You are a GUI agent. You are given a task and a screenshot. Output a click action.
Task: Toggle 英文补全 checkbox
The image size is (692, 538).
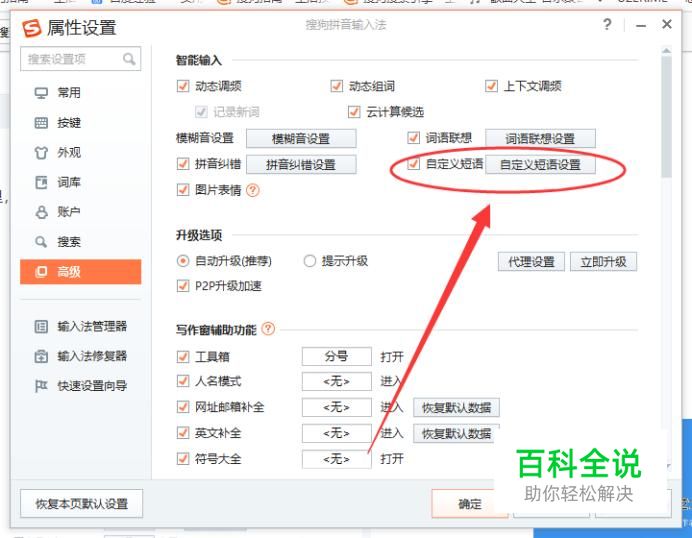tap(183, 433)
